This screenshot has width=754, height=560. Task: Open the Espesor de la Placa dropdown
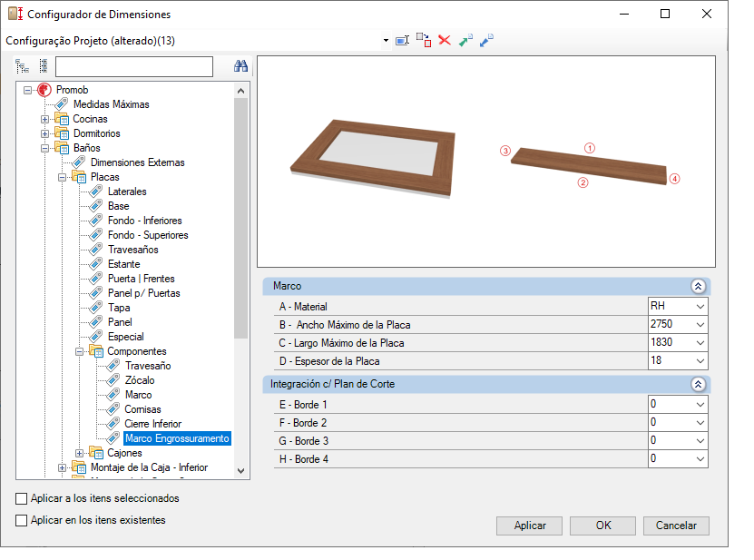tap(700, 361)
